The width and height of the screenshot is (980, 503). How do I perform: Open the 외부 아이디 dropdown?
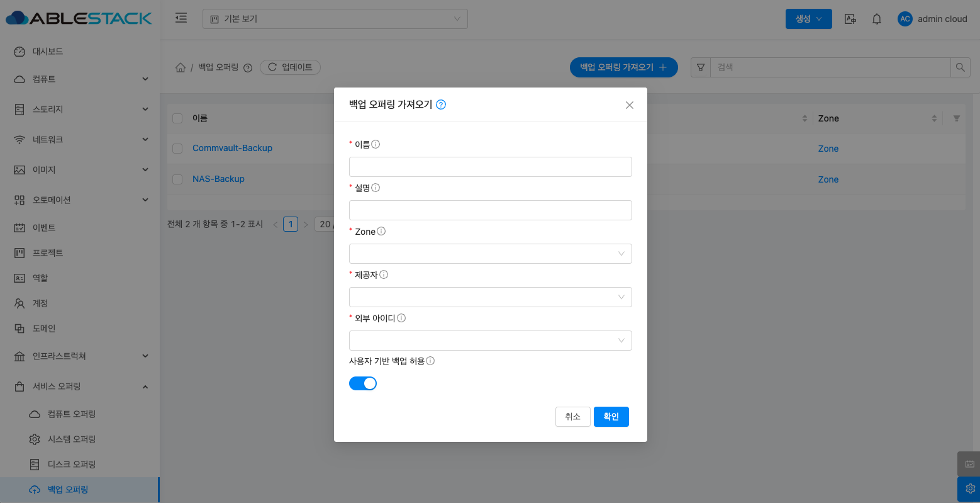pyautogui.click(x=490, y=341)
